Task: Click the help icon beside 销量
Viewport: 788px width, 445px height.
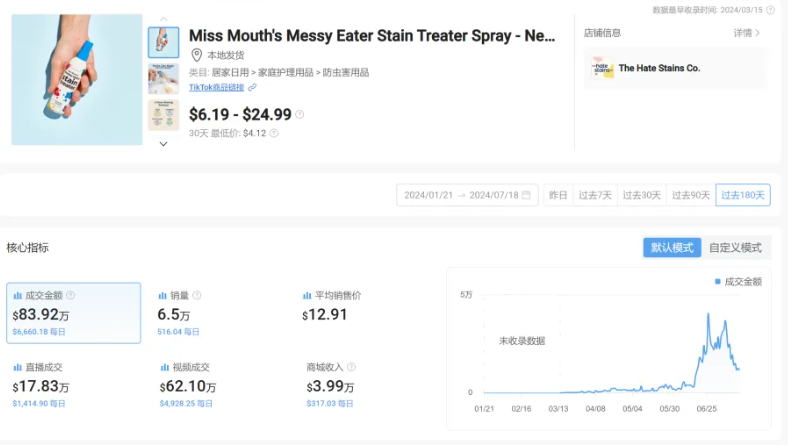Action: 197,295
